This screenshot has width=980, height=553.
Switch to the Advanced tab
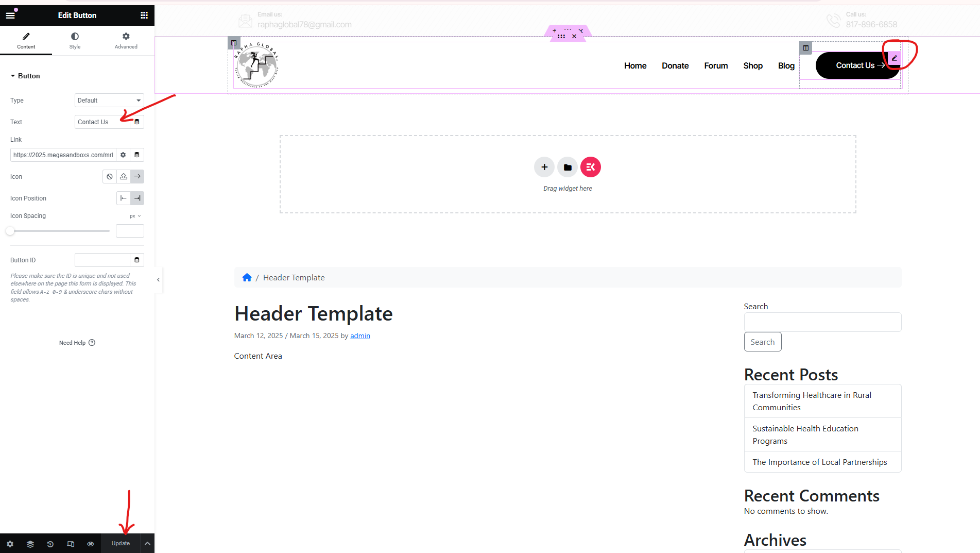point(126,40)
